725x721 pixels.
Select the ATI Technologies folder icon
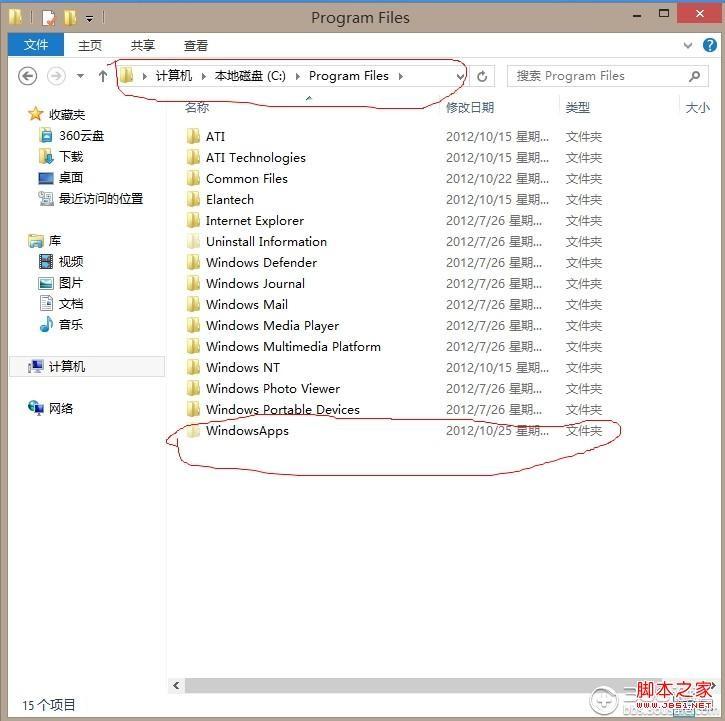(x=193, y=157)
